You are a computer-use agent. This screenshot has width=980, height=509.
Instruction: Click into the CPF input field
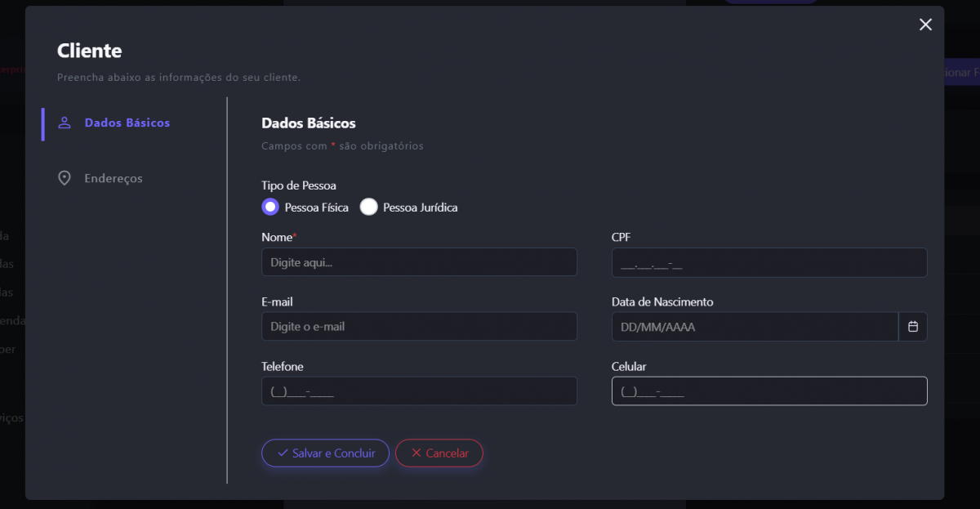[x=768, y=262]
